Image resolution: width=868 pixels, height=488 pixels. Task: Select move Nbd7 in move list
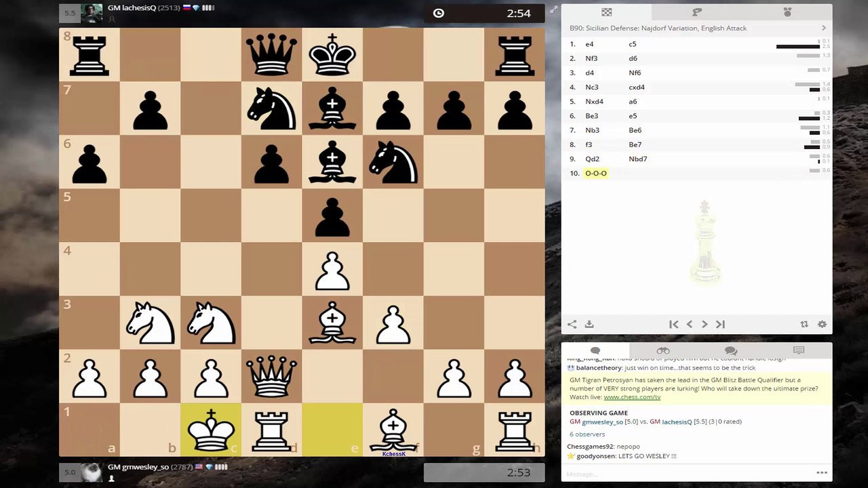(638, 159)
